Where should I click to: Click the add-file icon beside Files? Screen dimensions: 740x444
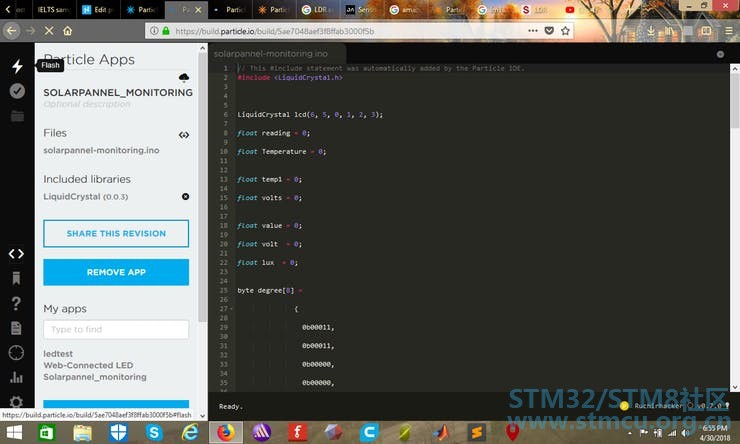(x=184, y=134)
